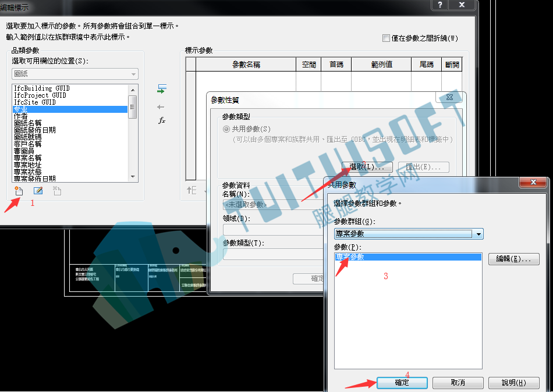Select 專案狀態 in the list

click(x=70, y=172)
